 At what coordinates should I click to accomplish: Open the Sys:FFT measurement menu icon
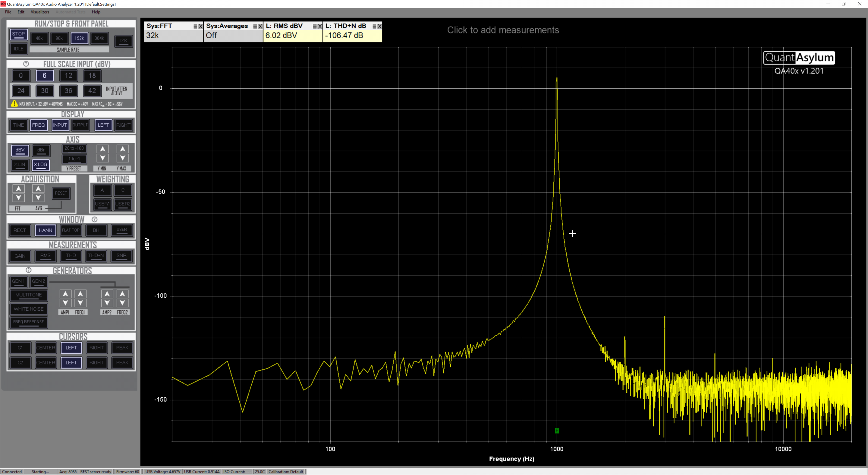195,26
